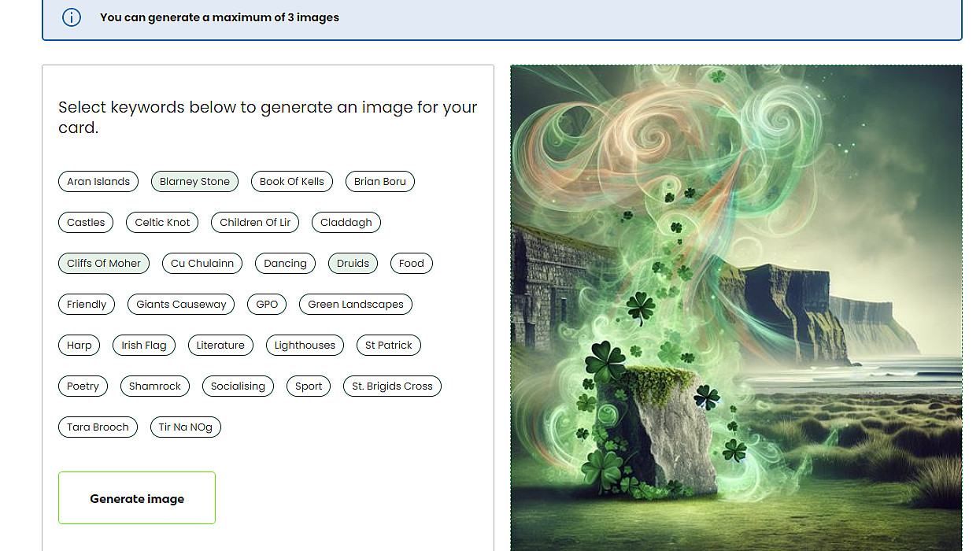Toggle the Friendly keyword

[x=87, y=305]
